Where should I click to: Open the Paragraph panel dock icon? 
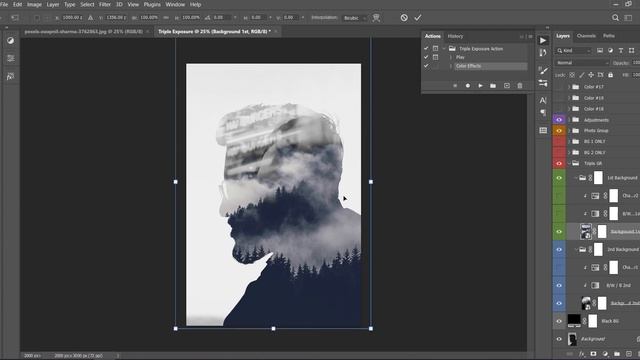point(543,112)
